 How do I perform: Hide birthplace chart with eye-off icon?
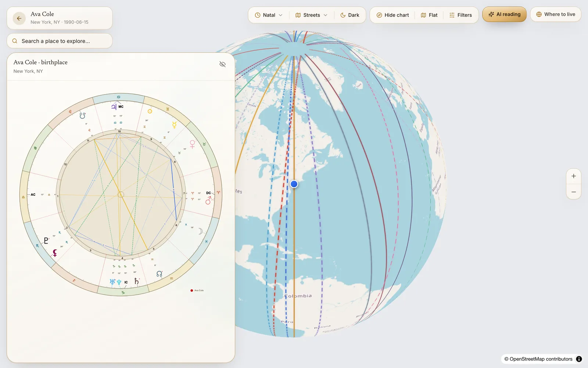coord(222,64)
